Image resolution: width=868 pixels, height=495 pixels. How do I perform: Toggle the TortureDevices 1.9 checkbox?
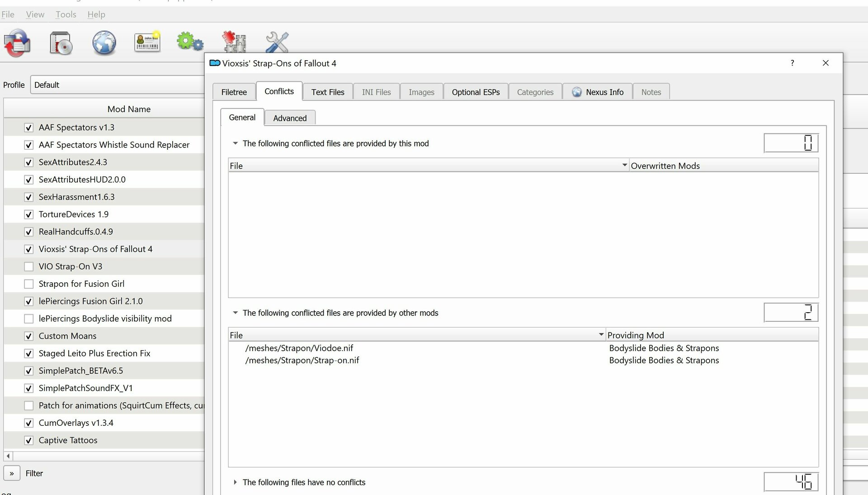(28, 214)
